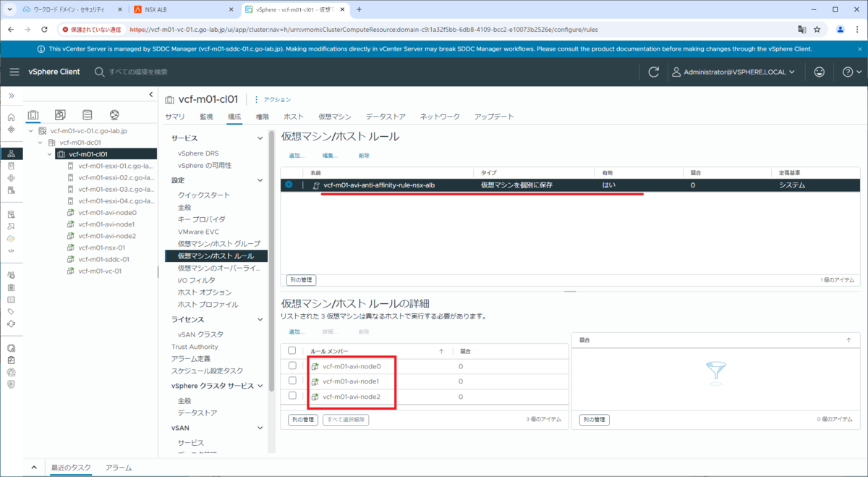Select the anti-affinity rule radio button
The image size is (868, 477).
(x=289, y=185)
